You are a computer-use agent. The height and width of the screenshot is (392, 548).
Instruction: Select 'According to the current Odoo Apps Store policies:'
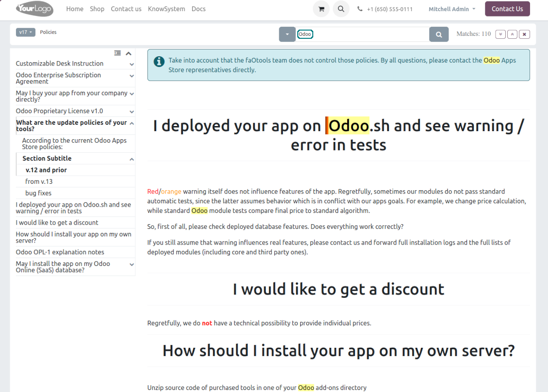[74, 144]
